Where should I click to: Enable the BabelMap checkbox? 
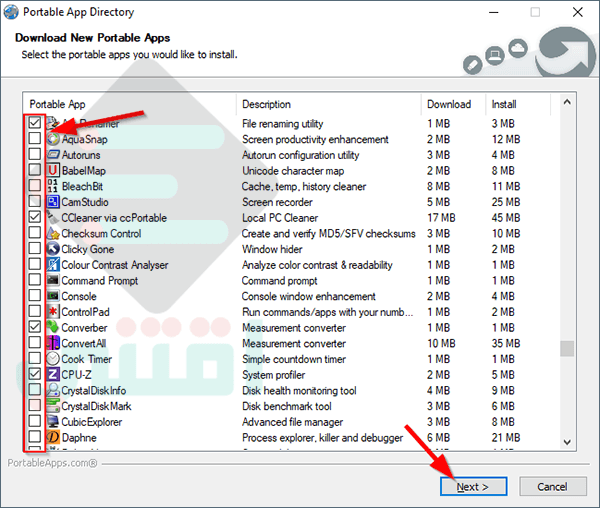[34, 169]
